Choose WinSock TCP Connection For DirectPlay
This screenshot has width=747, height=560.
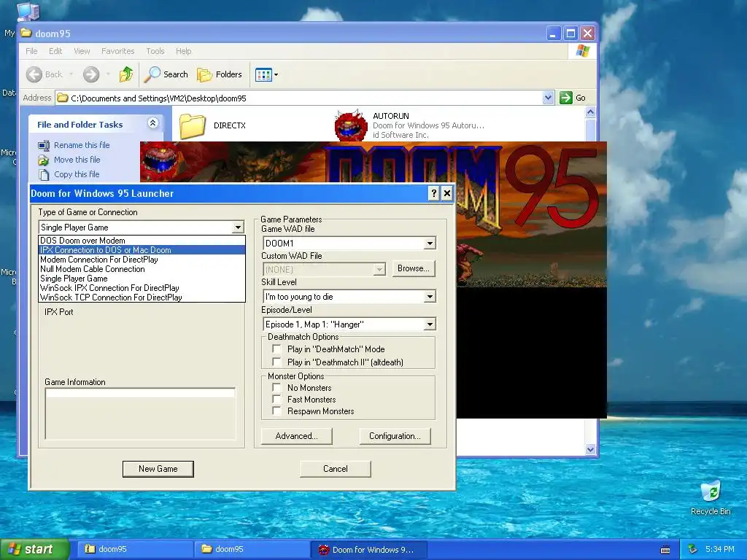pos(142,297)
